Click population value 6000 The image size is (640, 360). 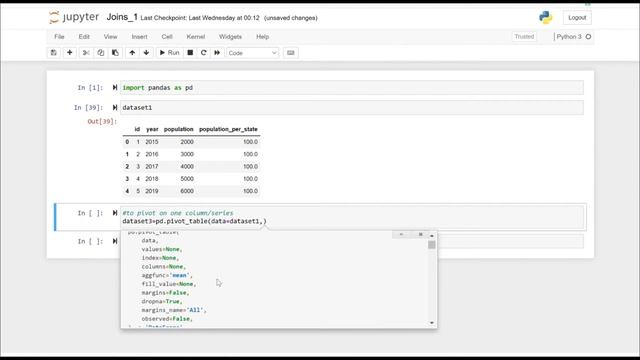[x=187, y=191]
